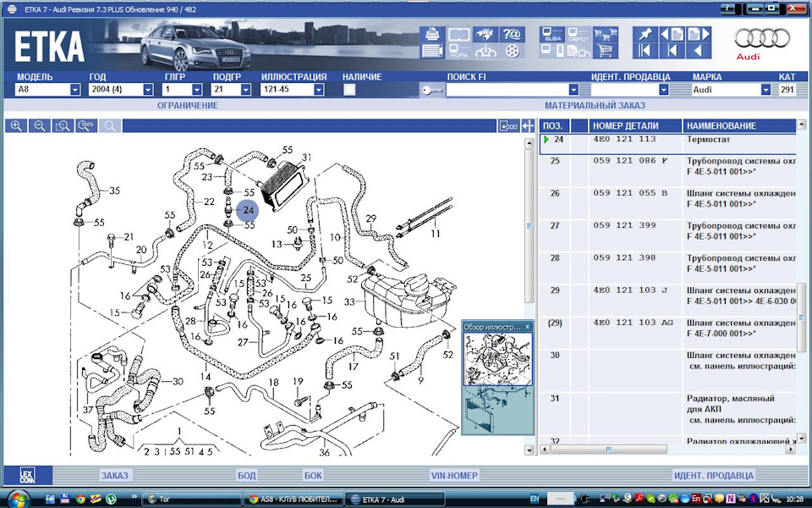This screenshot has height=508, width=812.
Task: Open the МАРКА dropdown showing Audi
Action: coord(765,89)
